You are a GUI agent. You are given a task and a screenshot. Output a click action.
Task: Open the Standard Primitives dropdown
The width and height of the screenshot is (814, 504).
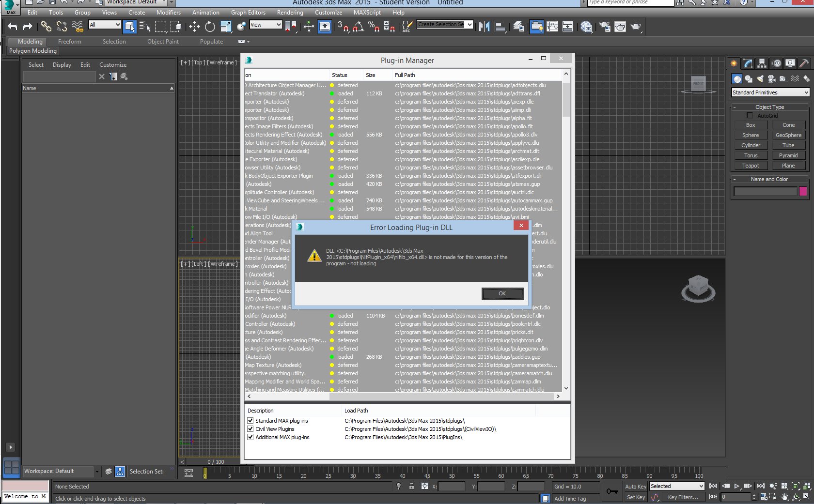click(770, 92)
